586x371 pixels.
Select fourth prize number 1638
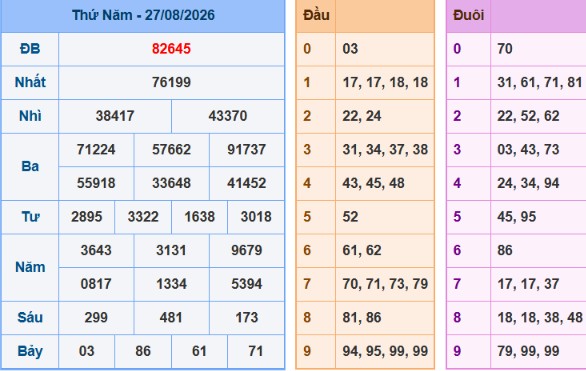200,217
